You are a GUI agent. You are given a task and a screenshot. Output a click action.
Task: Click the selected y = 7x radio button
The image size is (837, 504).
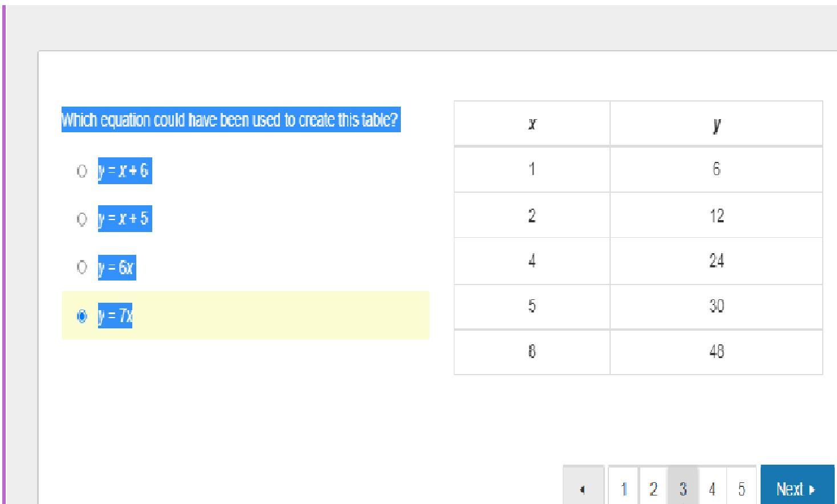82,316
